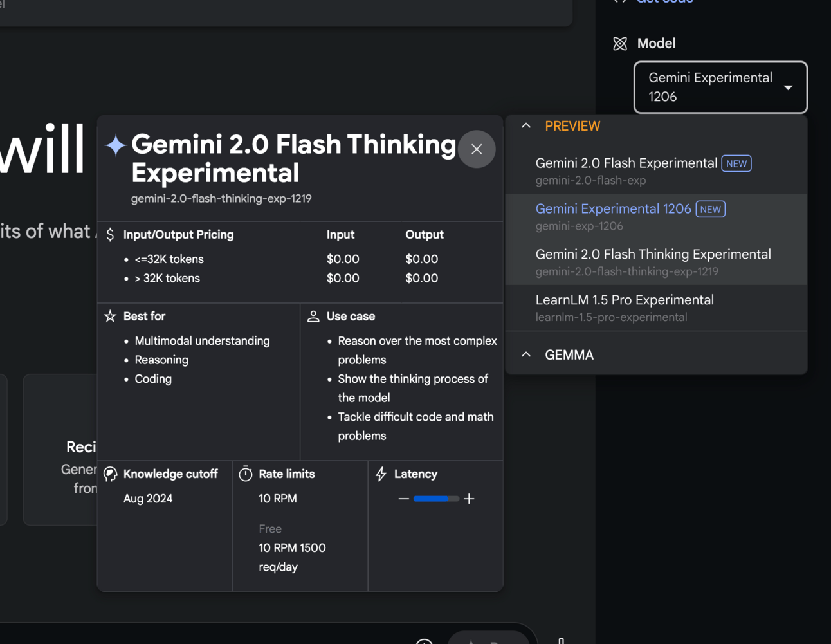This screenshot has height=644, width=831.
Task: Click "Tackle difficult code and math problems"
Action: (x=415, y=427)
